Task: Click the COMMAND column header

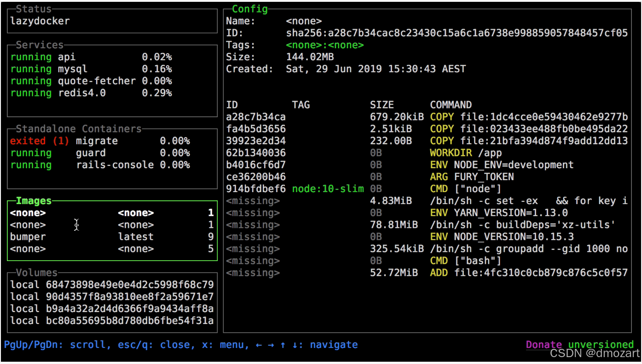Action: (451, 105)
